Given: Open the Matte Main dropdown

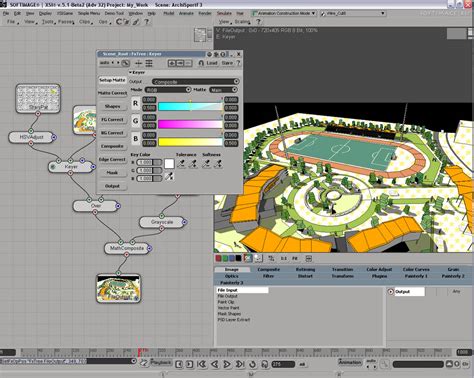Looking at the screenshot, I should (223, 90).
